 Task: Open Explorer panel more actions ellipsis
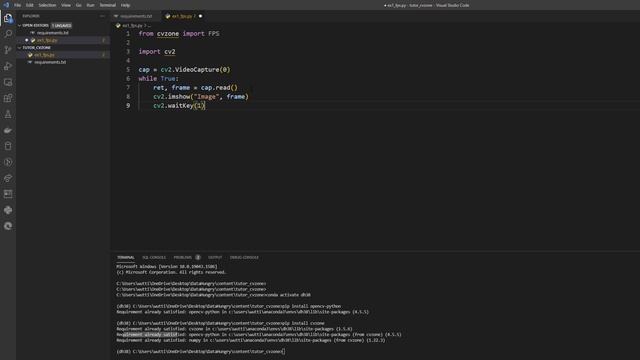102,16
